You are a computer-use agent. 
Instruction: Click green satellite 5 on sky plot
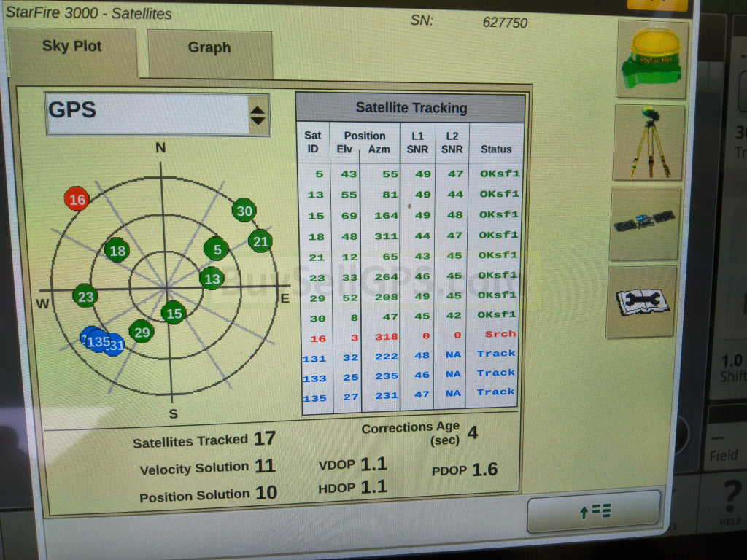(x=217, y=249)
